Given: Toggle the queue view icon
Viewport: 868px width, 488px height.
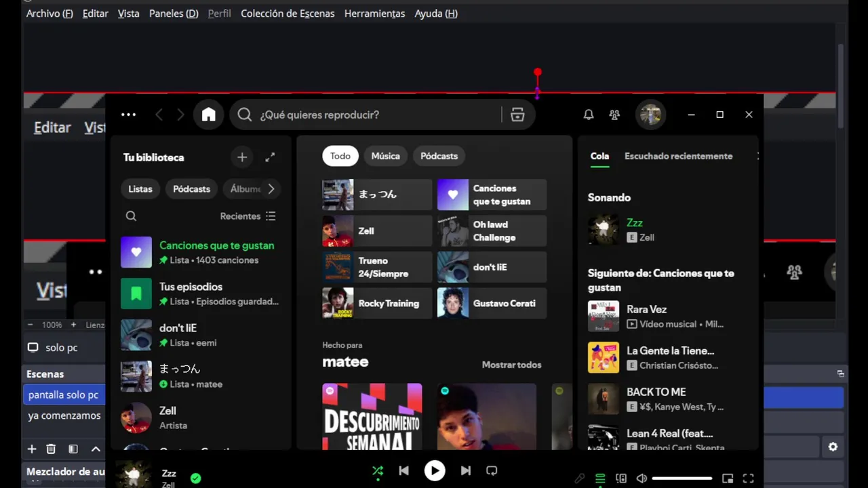Looking at the screenshot, I should [x=600, y=479].
